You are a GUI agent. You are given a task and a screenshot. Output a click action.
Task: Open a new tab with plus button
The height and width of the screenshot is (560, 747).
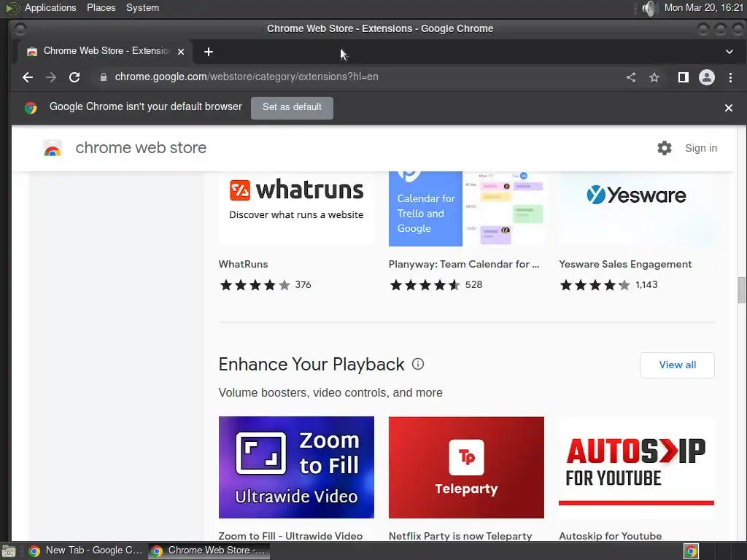click(208, 52)
